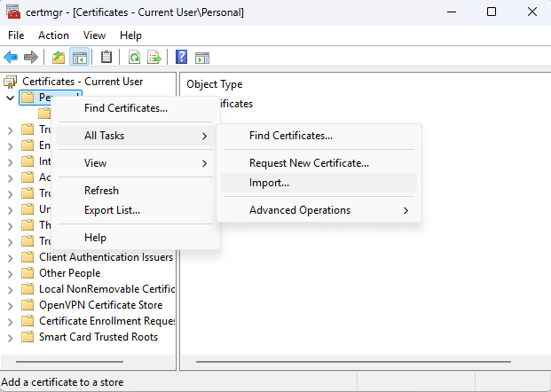Click the Refresh toolbar icon
Image resolution: width=551 pixels, height=392 pixels.
(134, 57)
